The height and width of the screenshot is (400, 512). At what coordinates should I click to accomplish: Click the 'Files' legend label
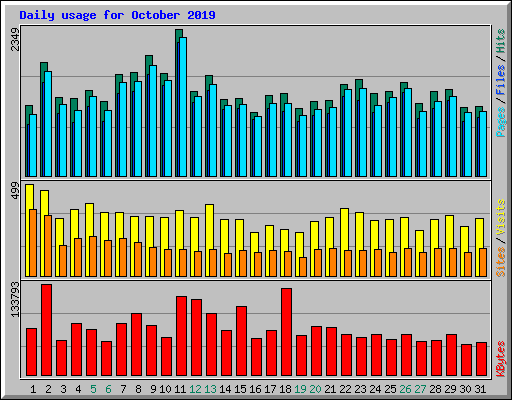[x=501, y=80]
